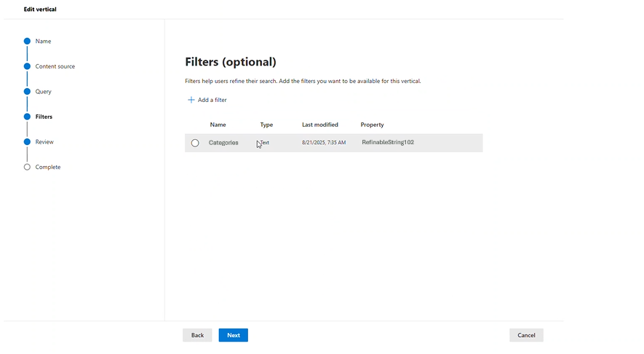Sort by the Last modified column header
The width and height of the screenshot is (644, 354).
[319, 125]
